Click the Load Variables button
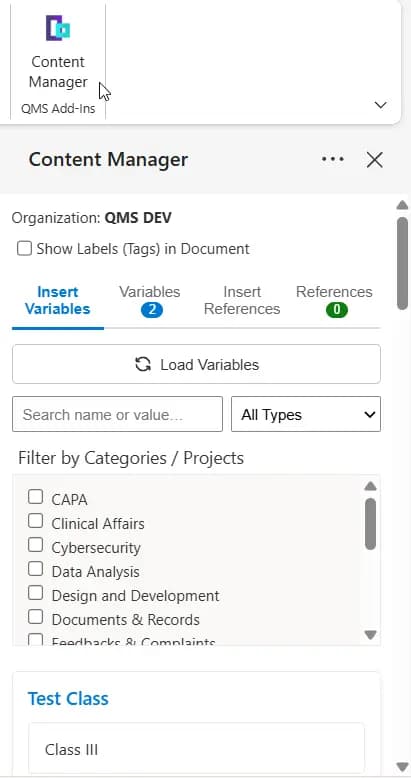Image resolution: width=411 pixels, height=778 pixels. (197, 364)
